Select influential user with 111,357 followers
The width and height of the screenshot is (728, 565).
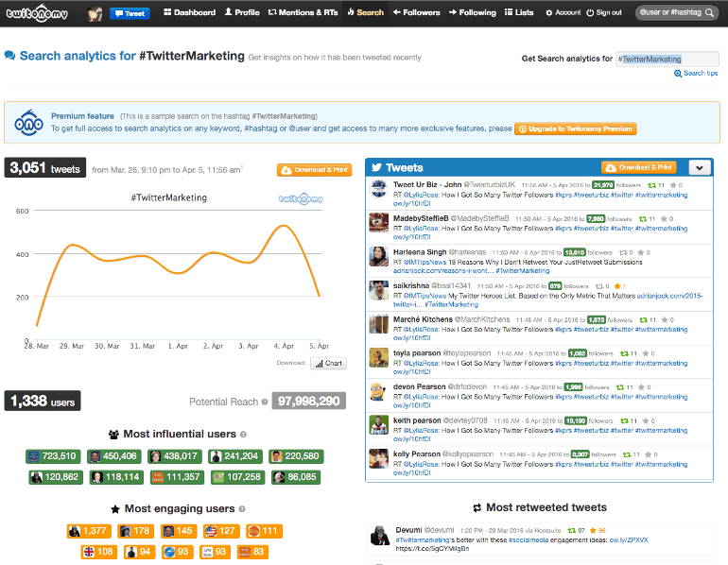[x=177, y=477]
